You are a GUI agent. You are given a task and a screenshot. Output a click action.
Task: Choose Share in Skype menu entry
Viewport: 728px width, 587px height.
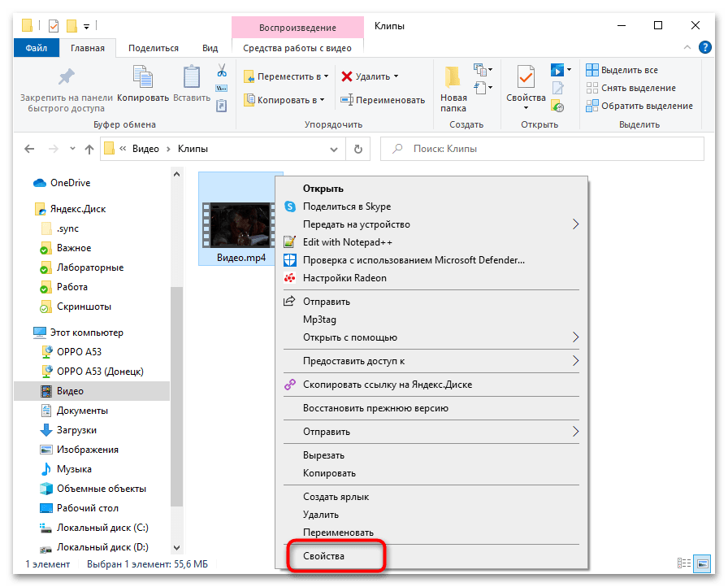[346, 207]
